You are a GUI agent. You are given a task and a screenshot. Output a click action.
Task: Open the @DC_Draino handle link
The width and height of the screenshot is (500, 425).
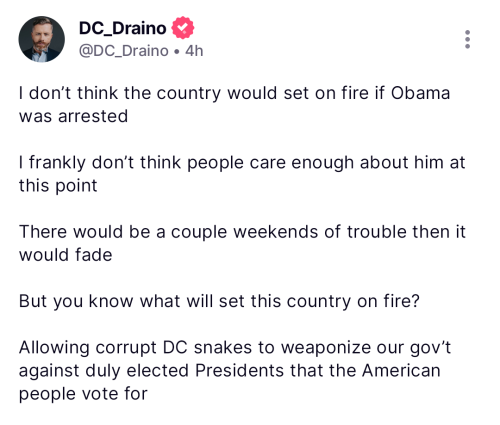(124, 51)
